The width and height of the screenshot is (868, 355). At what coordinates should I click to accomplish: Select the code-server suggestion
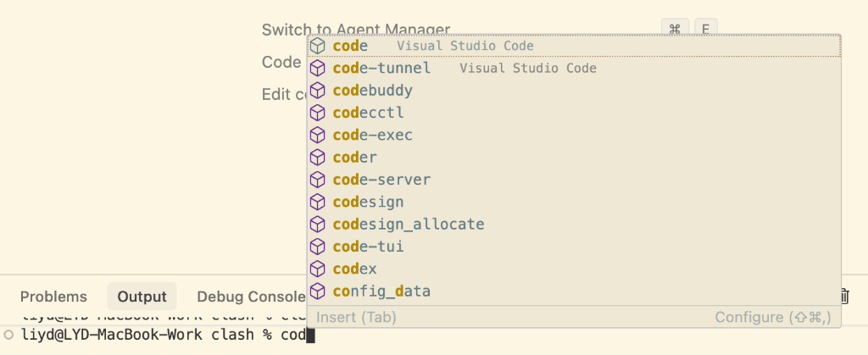pyautogui.click(x=381, y=180)
